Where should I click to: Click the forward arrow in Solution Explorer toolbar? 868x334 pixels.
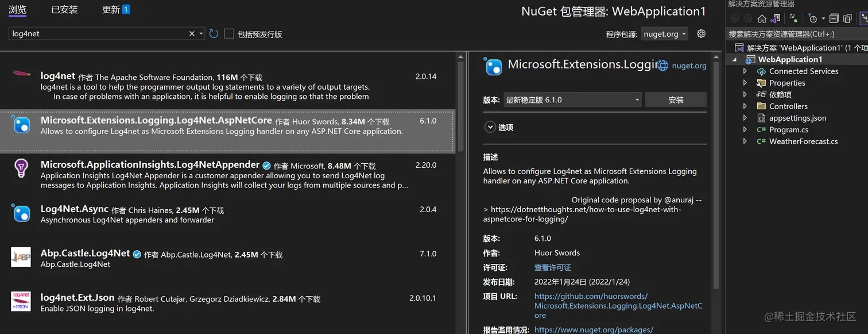click(x=748, y=18)
